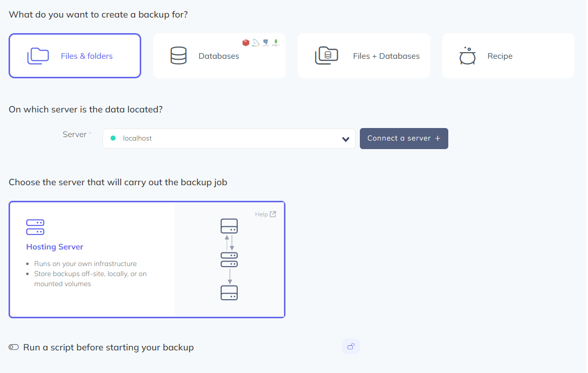Select the Databases backup type
This screenshot has height=373, width=588.
pos(219,56)
